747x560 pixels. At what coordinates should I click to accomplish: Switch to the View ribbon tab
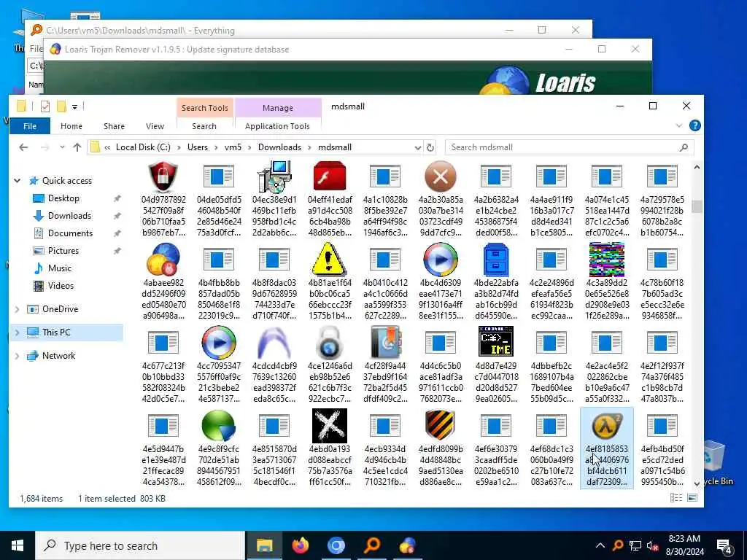pos(155,126)
